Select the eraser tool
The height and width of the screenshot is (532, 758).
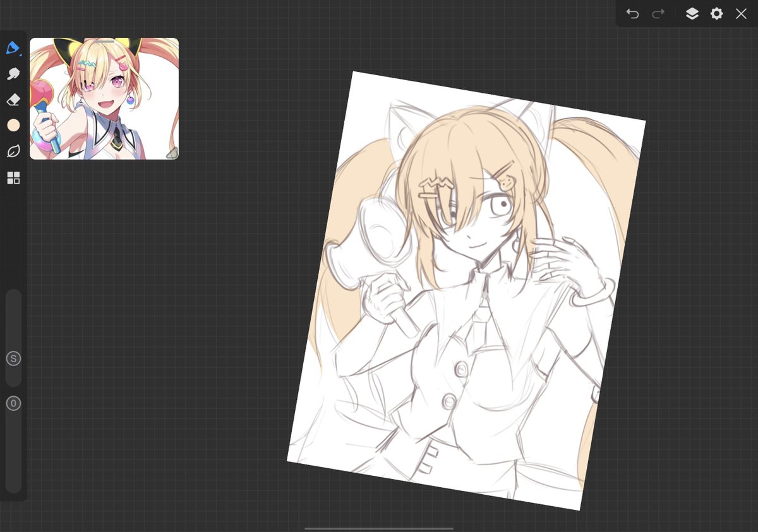pos(13,100)
